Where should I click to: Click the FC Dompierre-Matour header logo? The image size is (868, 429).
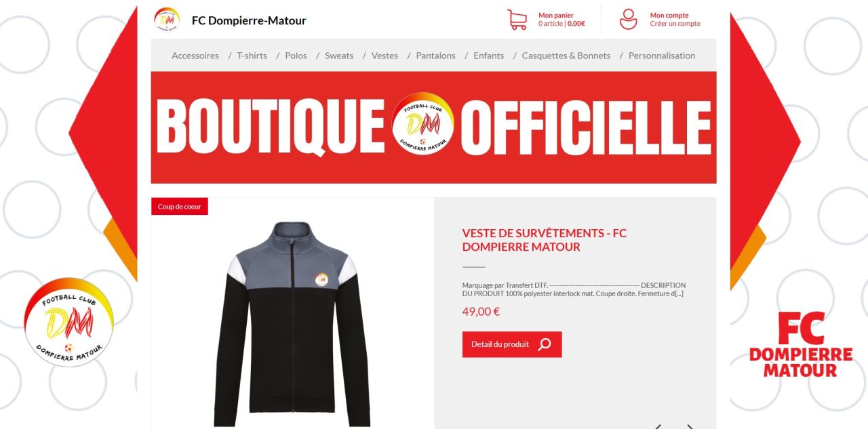(167, 20)
